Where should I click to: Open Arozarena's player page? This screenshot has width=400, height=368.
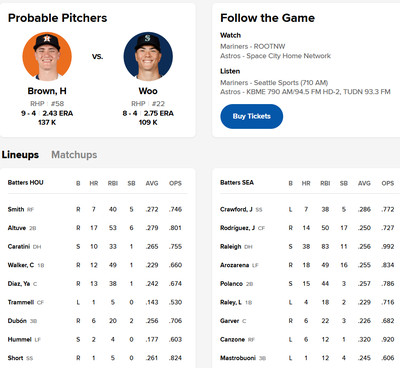pyautogui.click(x=234, y=265)
